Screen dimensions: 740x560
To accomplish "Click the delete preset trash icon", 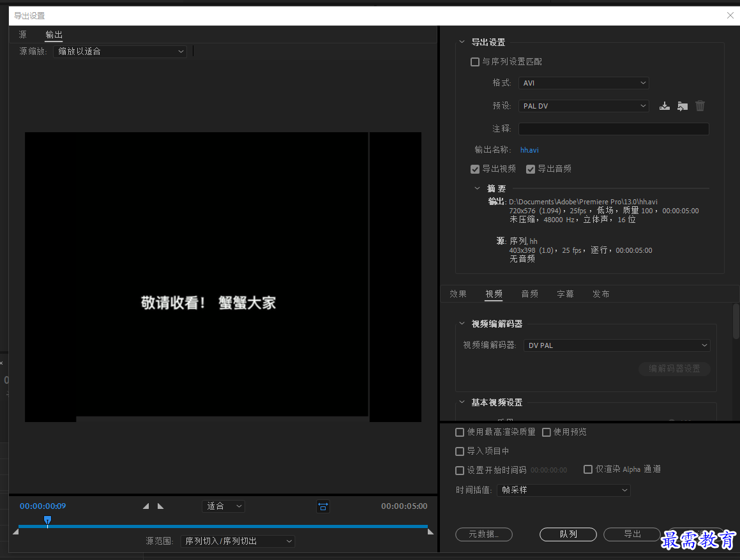I will 700,106.
